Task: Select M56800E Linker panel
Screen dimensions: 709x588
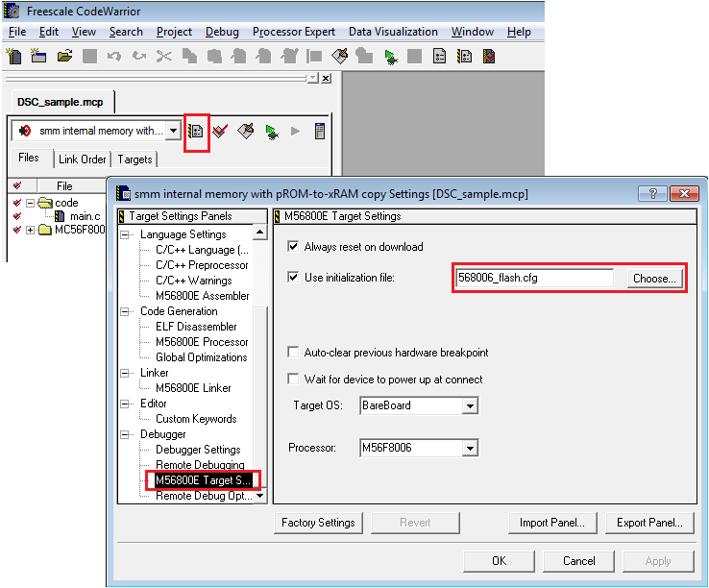Action: pyautogui.click(x=193, y=388)
